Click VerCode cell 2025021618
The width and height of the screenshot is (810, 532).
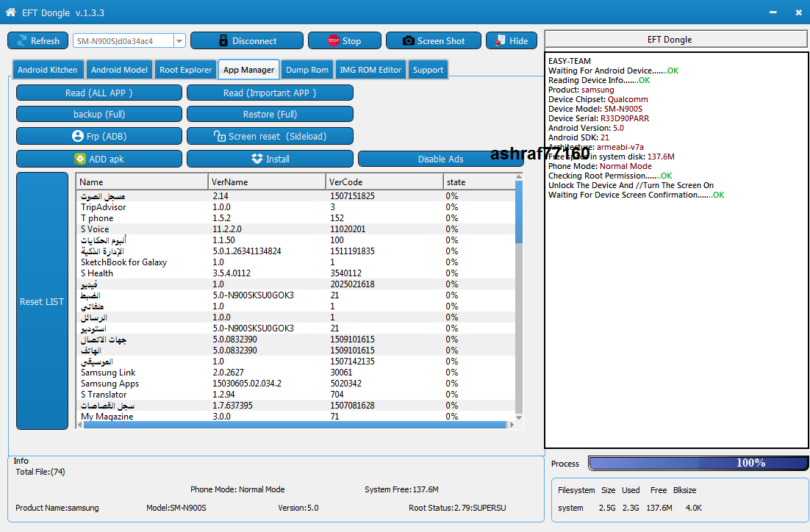(352, 284)
